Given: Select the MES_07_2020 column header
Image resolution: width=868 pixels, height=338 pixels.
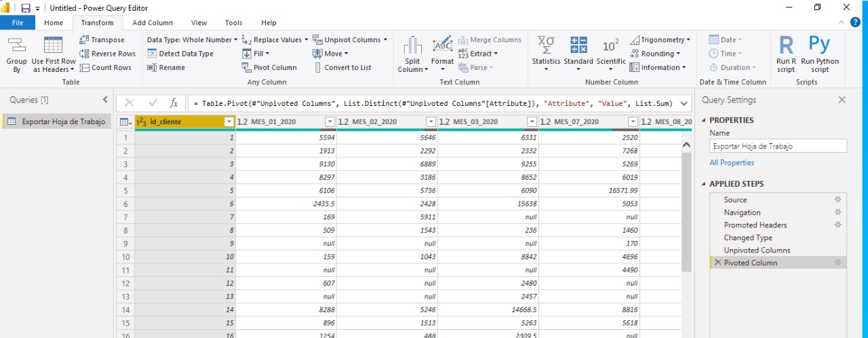Looking at the screenshot, I should click(589, 122).
